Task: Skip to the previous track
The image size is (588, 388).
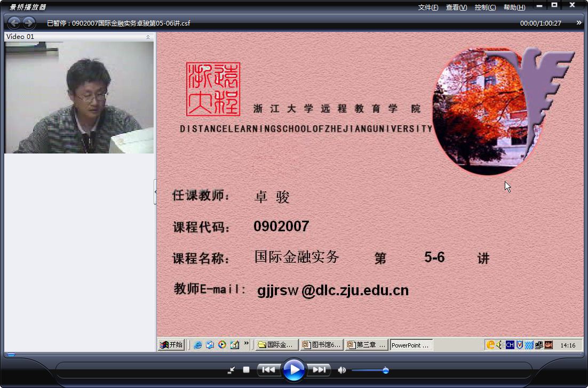Action: tap(269, 370)
